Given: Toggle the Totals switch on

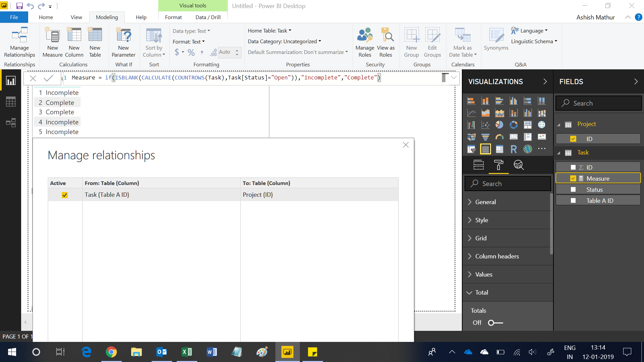Looking at the screenshot, I should click(495, 323).
